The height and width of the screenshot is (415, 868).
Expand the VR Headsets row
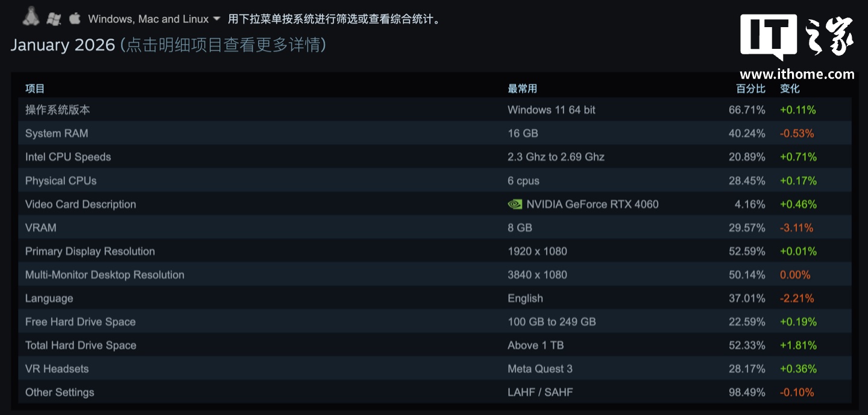tap(57, 369)
